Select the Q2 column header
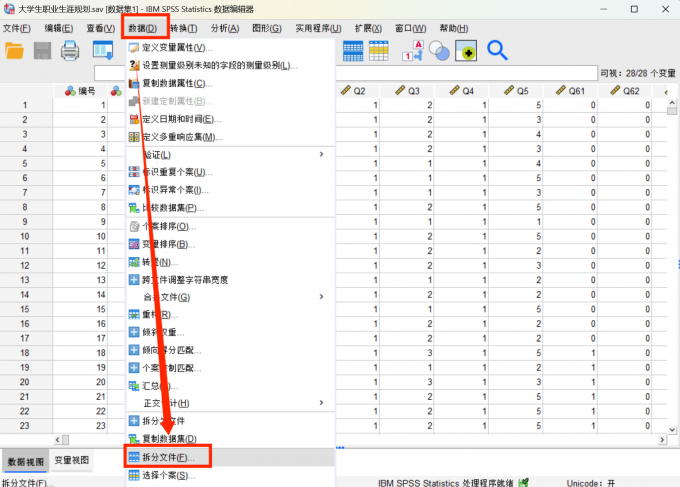 (x=358, y=91)
